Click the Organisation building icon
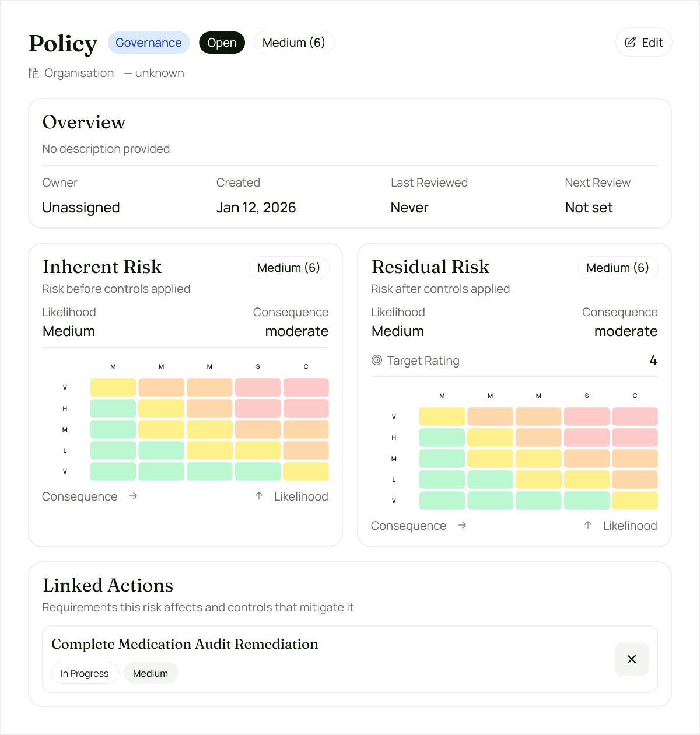The image size is (700, 735). pyautogui.click(x=33, y=73)
